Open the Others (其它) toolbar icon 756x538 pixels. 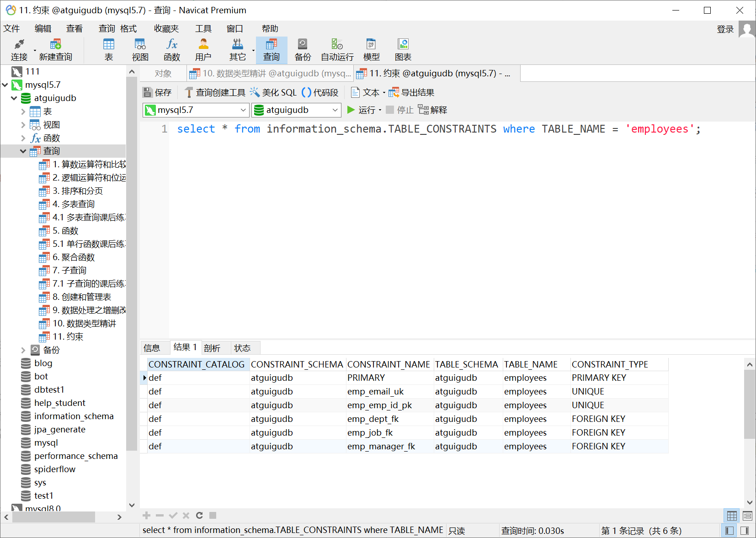(x=238, y=50)
